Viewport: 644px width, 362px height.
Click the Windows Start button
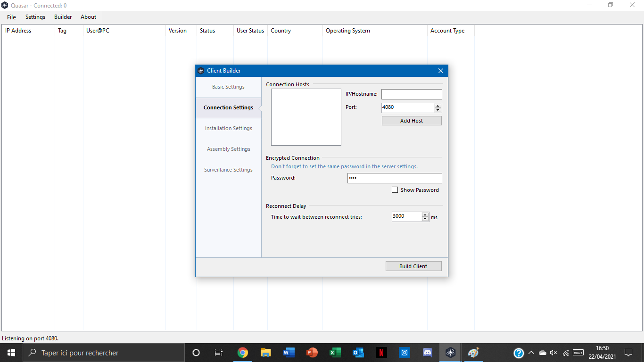(x=11, y=353)
